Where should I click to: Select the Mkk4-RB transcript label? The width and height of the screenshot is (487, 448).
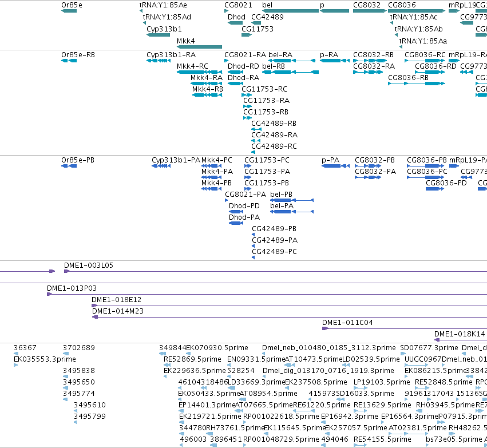point(208,89)
